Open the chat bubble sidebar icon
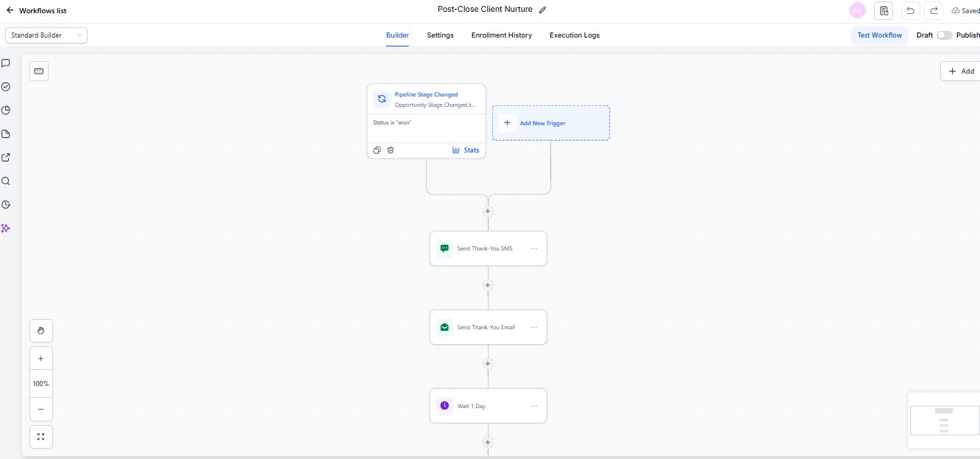 [6, 63]
